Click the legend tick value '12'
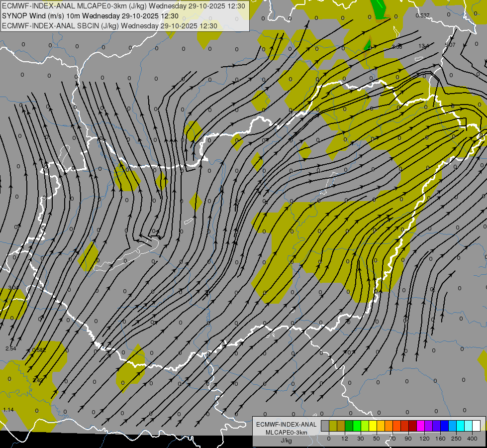 pos(345,439)
